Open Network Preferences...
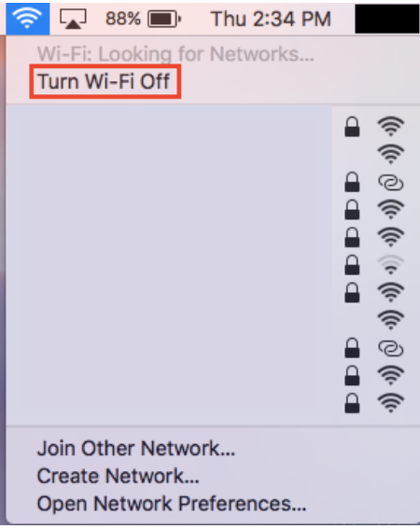The width and height of the screenshot is (420, 529). (x=172, y=504)
